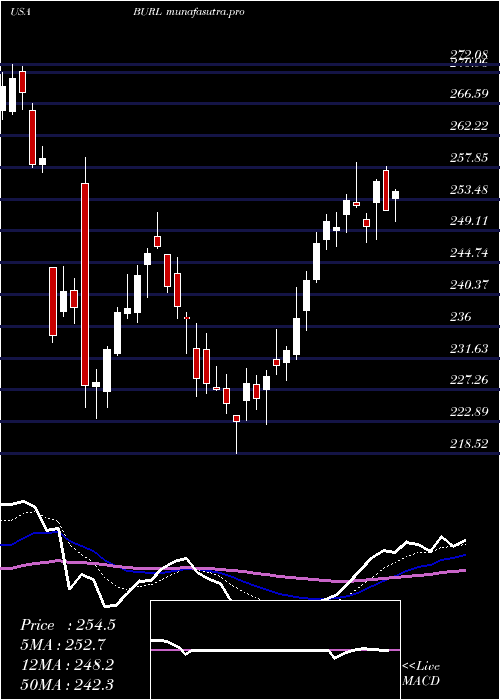
Task: Click the 231.63 price level label
Action: coord(467,348)
